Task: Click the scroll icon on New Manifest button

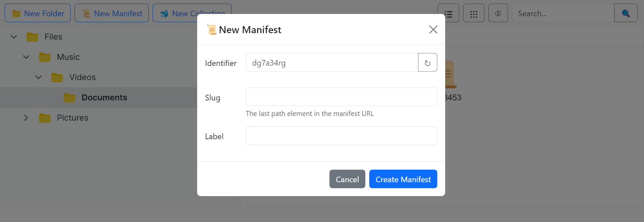Action: [87, 13]
